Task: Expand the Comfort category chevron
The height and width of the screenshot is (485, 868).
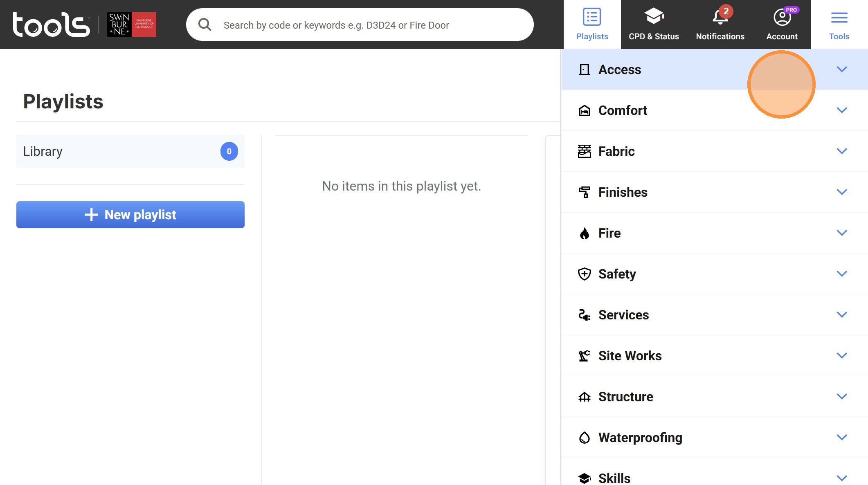Action: pyautogui.click(x=841, y=110)
